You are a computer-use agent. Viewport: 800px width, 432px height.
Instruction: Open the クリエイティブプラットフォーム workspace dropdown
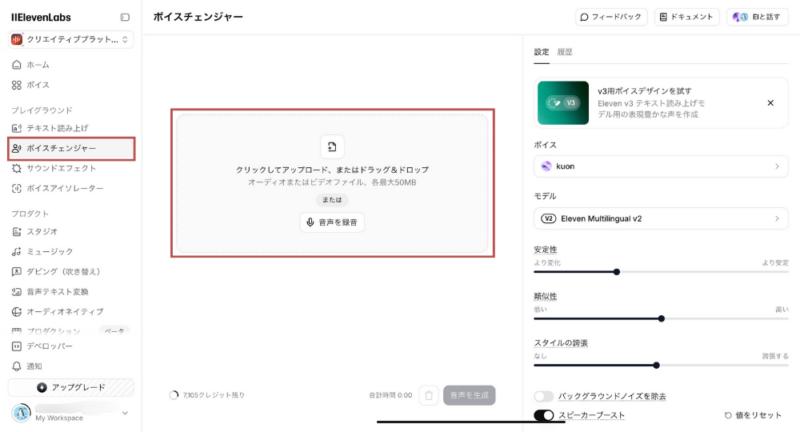[x=70, y=40]
